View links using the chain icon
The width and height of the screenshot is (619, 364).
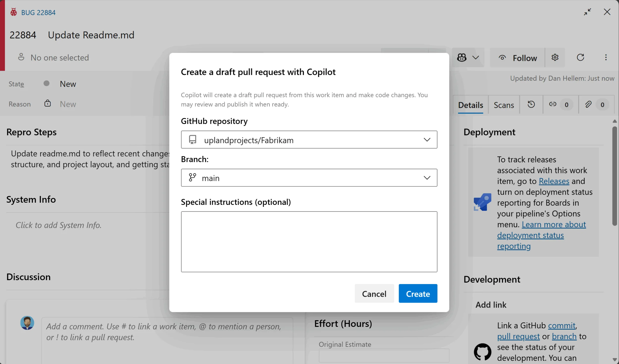(x=552, y=104)
